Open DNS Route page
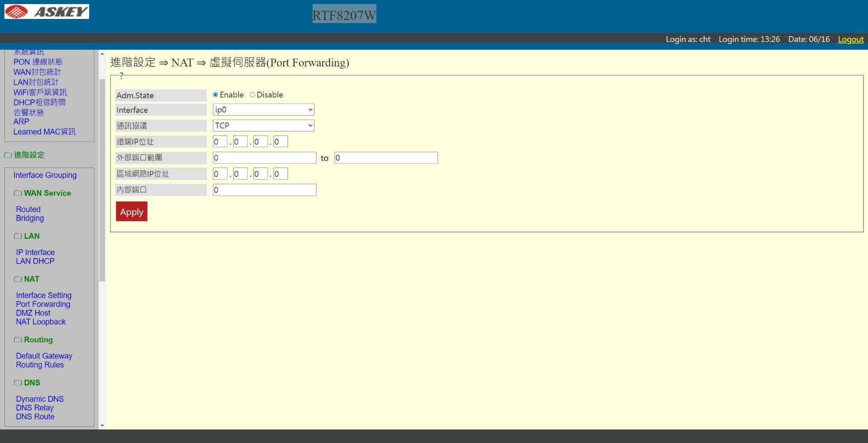868x443 pixels. [35, 417]
